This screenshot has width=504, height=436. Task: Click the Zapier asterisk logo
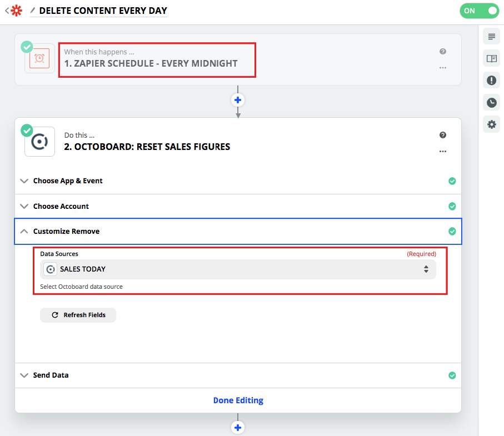click(x=17, y=11)
